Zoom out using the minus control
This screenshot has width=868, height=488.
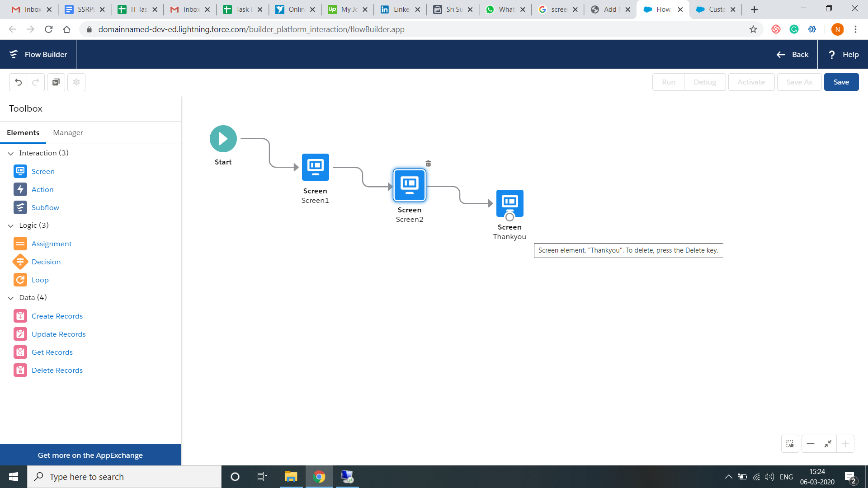click(x=811, y=444)
